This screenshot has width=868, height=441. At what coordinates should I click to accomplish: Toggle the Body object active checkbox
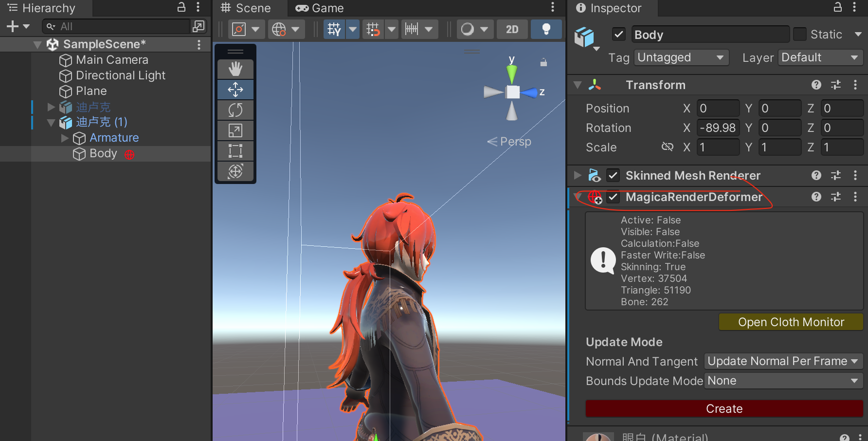click(x=618, y=35)
